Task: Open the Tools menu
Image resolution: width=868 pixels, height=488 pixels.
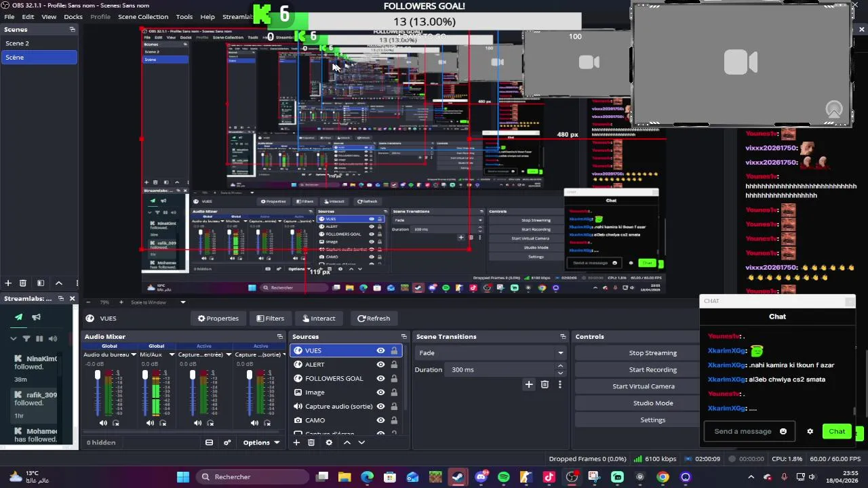Action: (184, 16)
